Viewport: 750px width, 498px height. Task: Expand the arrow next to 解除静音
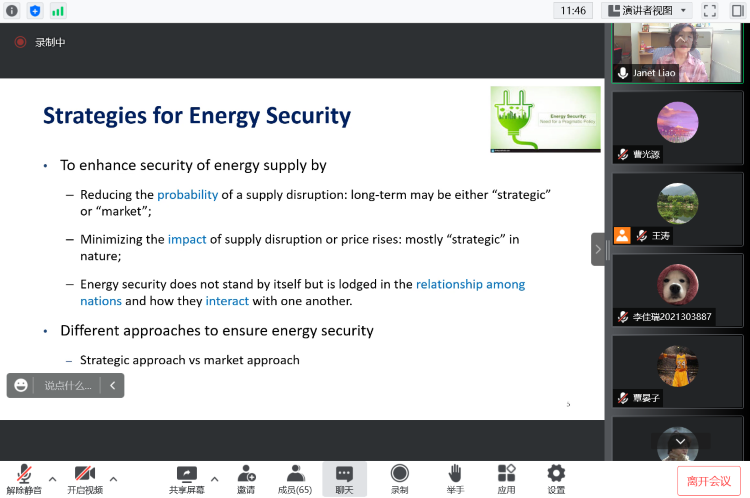click(52, 478)
